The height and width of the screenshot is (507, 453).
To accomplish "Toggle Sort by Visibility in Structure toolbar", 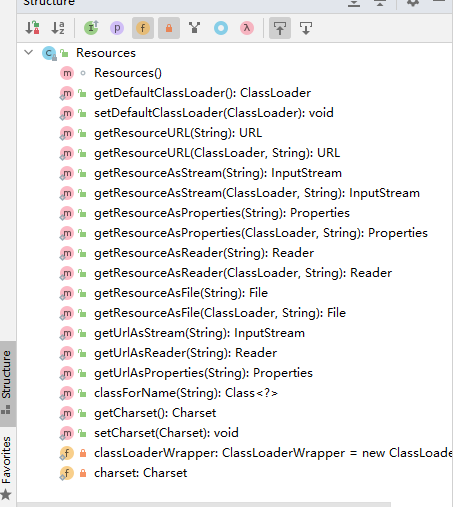I will click(32, 28).
